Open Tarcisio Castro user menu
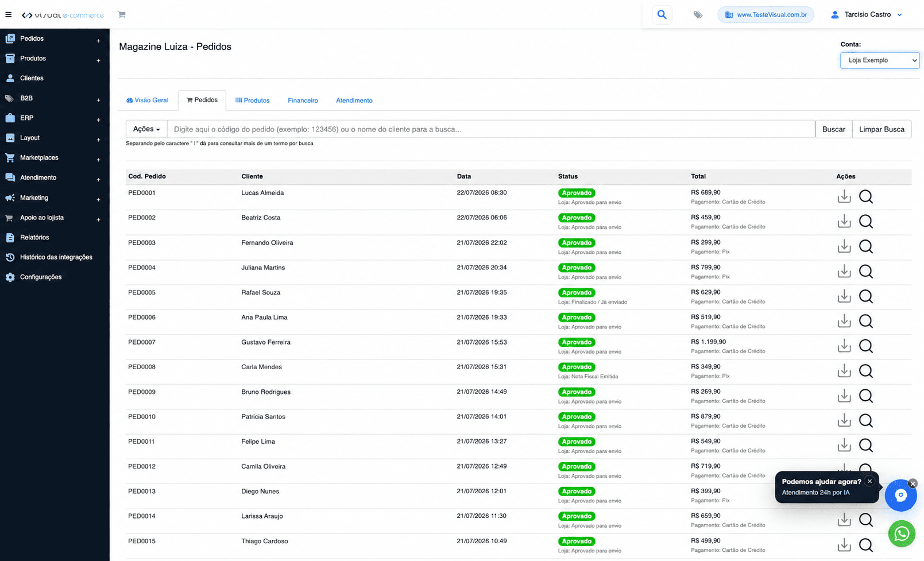The width and height of the screenshot is (924, 561). (x=867, y=15)
